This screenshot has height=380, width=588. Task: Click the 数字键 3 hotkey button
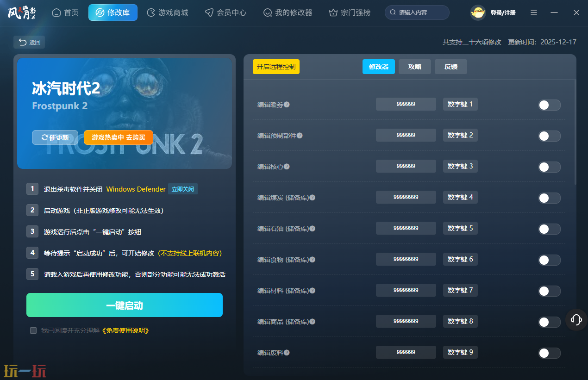(x=460, y=166)
